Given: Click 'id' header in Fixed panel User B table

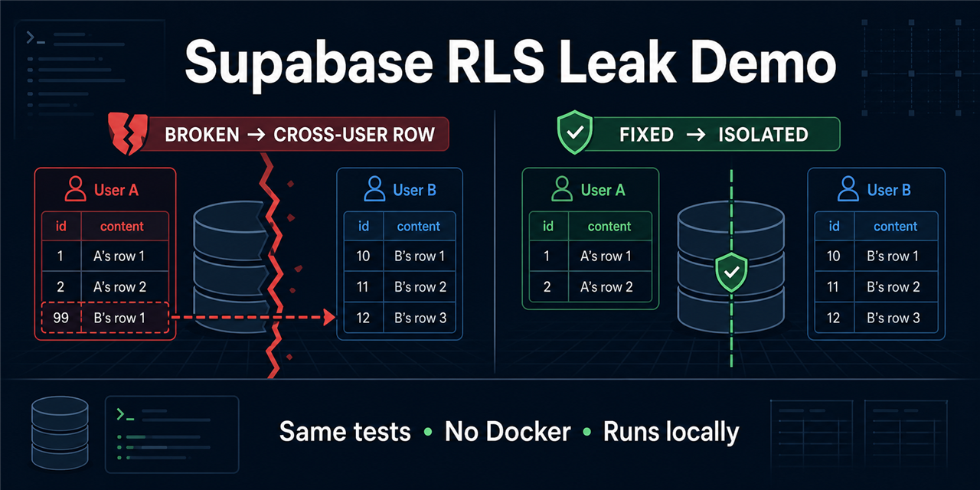Looking at the screenshot, I should point(834,226).
